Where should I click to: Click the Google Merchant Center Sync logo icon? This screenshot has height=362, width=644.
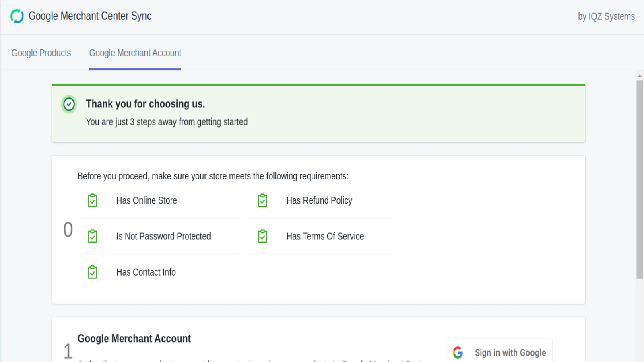click(17, 16)
